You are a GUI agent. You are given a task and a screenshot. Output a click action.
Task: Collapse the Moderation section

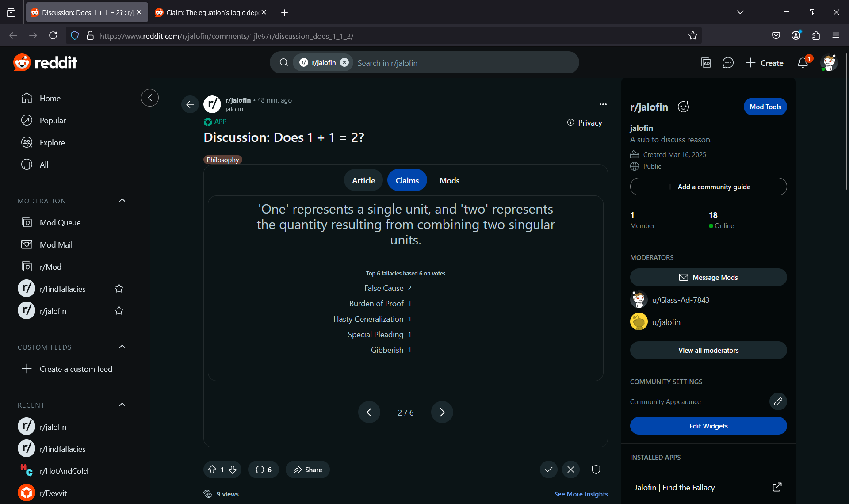(122, 201)
